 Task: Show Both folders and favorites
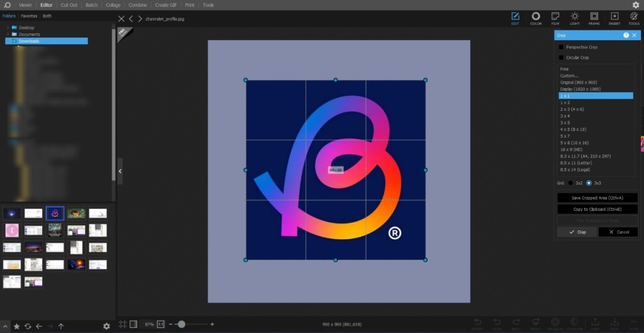[x=47, y=16]
